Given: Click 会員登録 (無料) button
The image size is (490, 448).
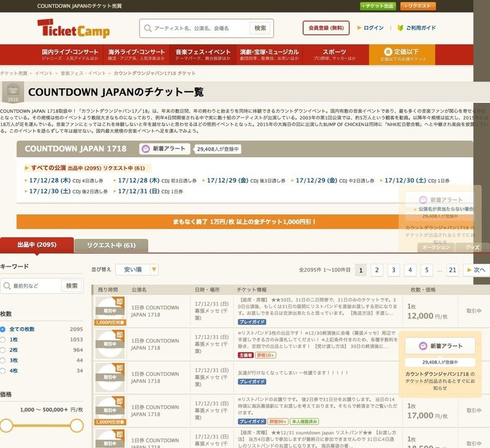Looking at the screenshot, I should [326, 28].
